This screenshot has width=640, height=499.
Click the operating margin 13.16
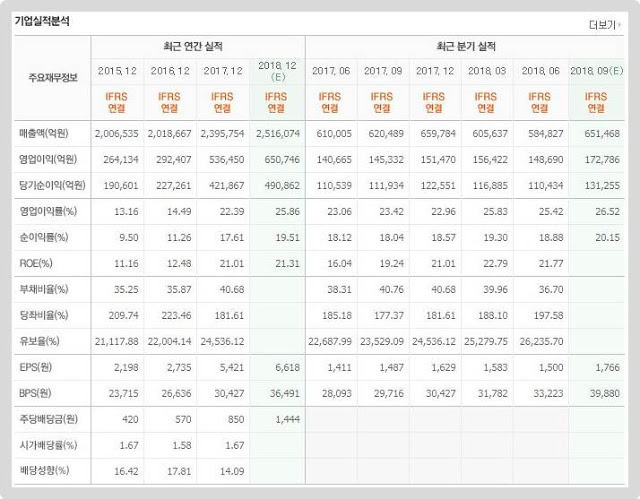[126, 212]
